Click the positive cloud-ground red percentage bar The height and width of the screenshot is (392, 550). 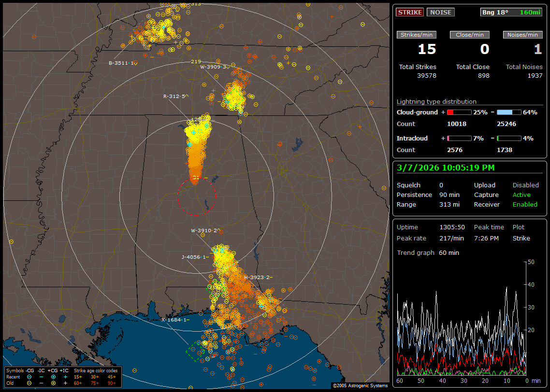459,112
